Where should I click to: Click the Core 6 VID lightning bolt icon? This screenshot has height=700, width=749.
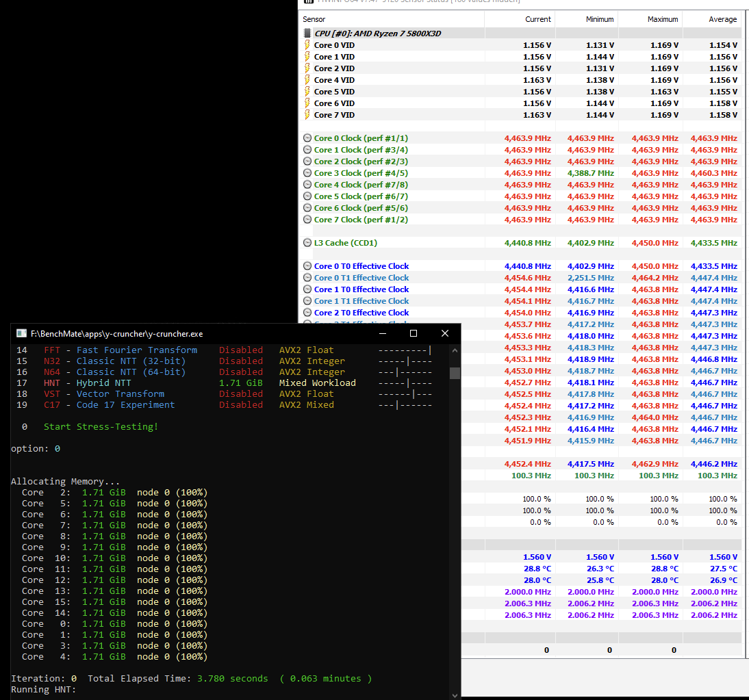pyautogui.click(x=307, y=103)
